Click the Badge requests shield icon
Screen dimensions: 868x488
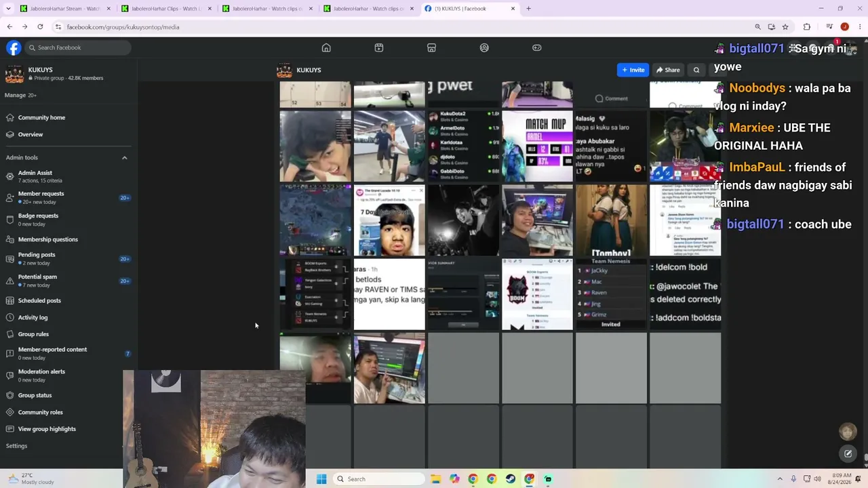coord(9,219)
